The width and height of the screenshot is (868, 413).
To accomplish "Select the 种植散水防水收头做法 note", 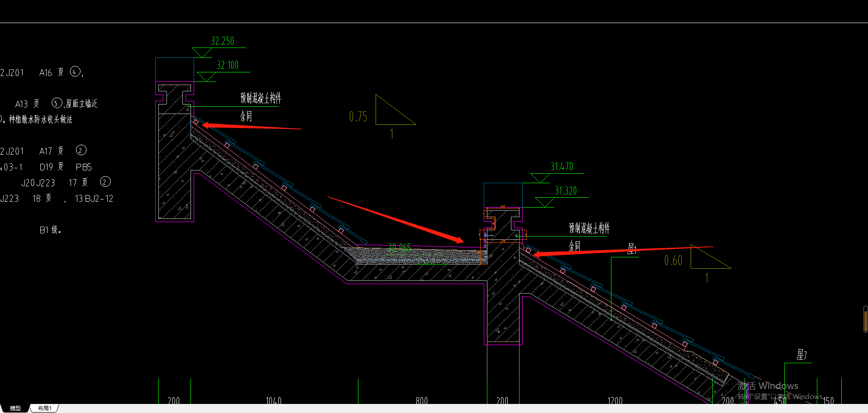I will (41, 119).
